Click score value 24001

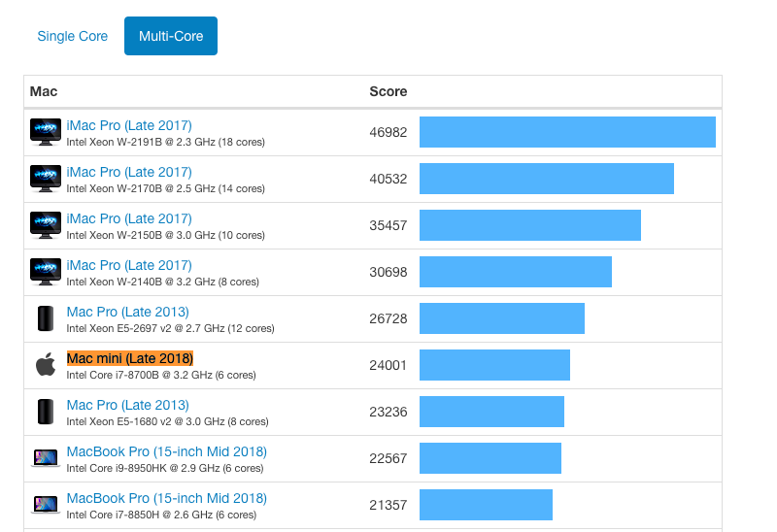pos(388,365)
